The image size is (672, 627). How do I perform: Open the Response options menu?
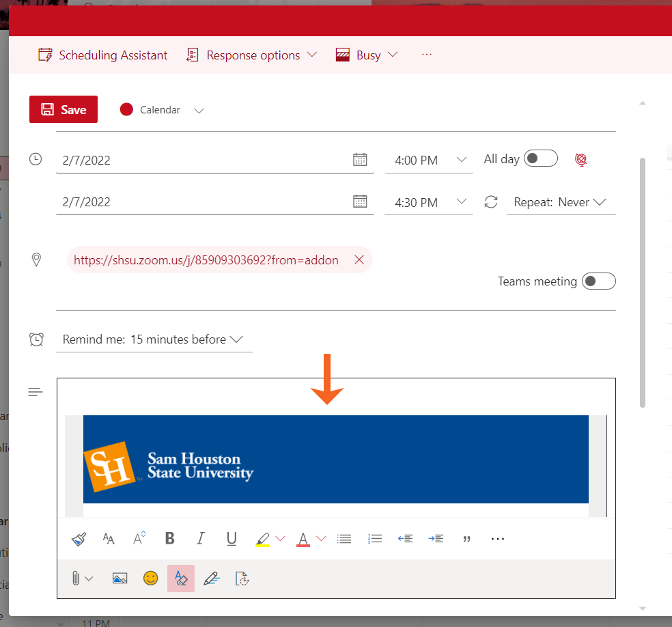252,55
